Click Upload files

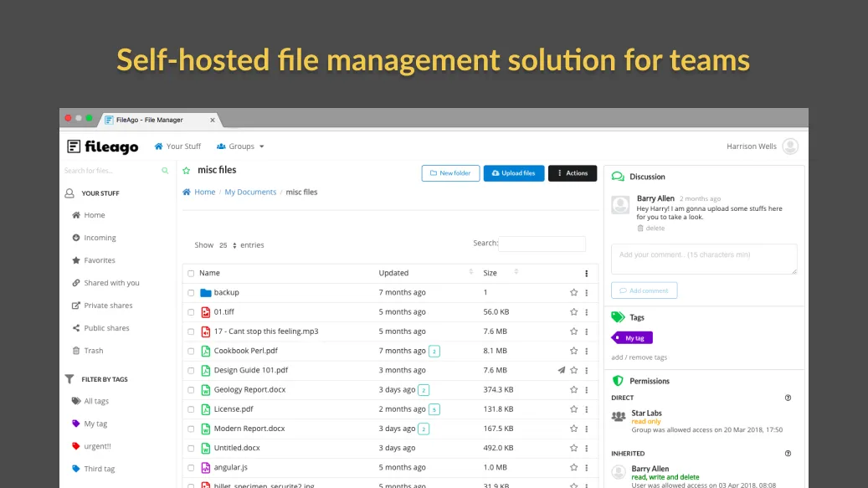[515, 173]
